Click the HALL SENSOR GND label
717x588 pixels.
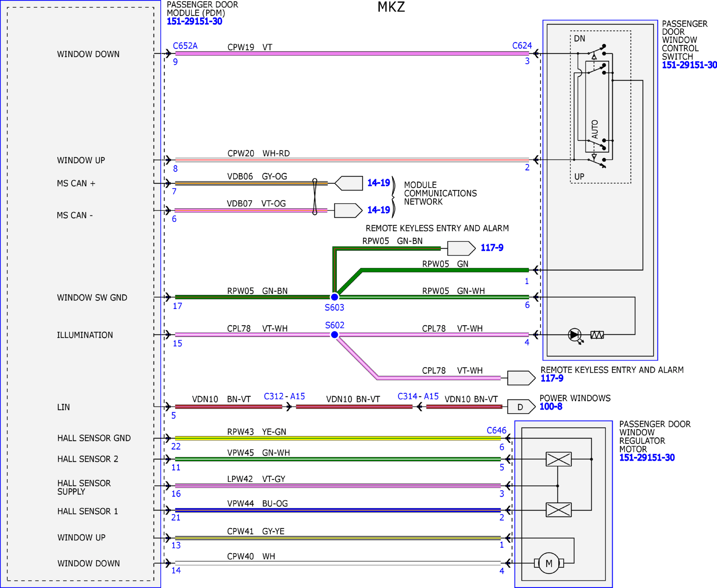94,438
